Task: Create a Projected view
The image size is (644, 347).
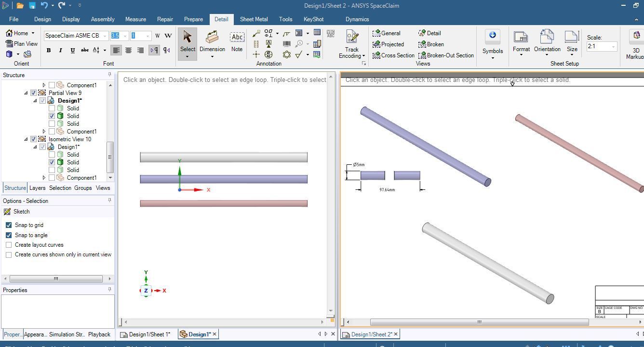Action: (x=388, y=44)
